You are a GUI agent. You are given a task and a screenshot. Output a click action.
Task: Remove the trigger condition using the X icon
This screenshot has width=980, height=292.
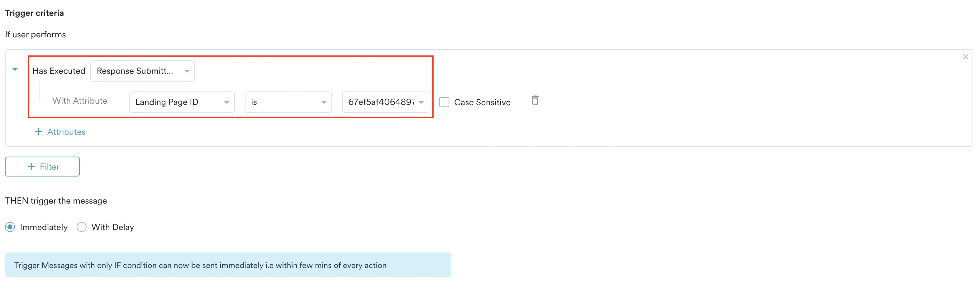(965, 56)
